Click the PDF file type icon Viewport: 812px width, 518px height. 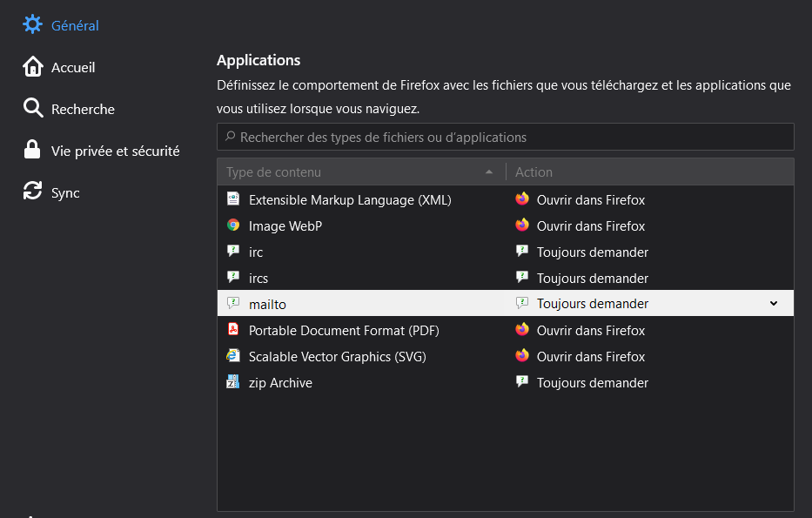point(233,329)
